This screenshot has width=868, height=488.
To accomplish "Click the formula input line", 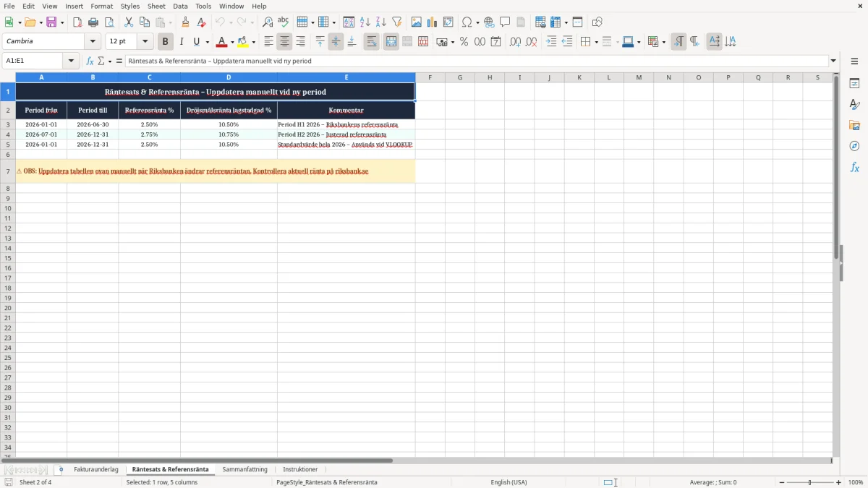I will pyautogui.click(x=477, y=61).
